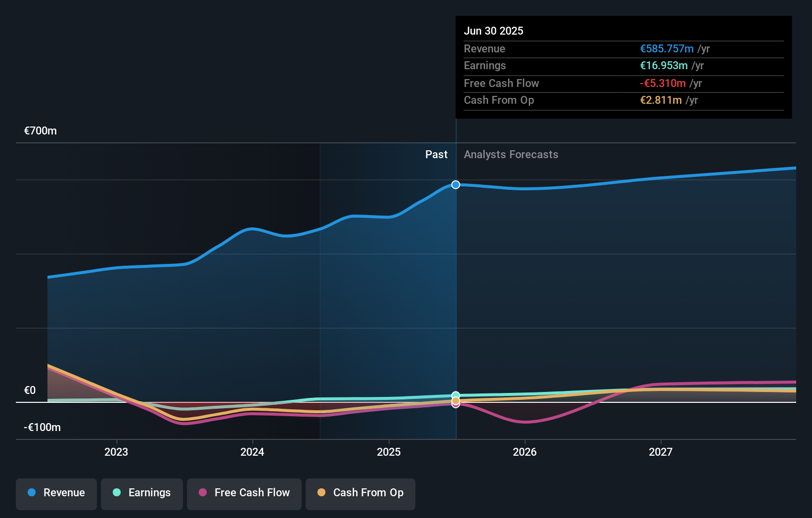The width and height of the screenshot is (812, 518).
Task: Click the 2027 axis label
Action: pos(661,452)
